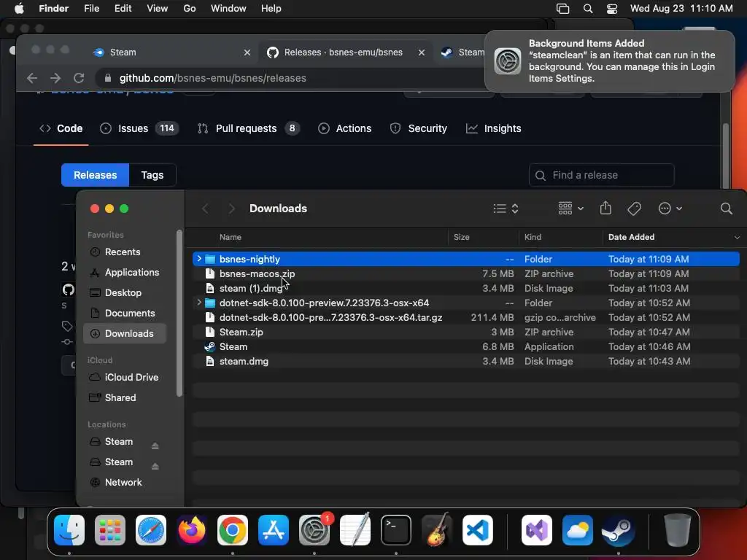747x560 pixels.
Task: Open the GitHub Insights tab
Action: pos(494,128)
